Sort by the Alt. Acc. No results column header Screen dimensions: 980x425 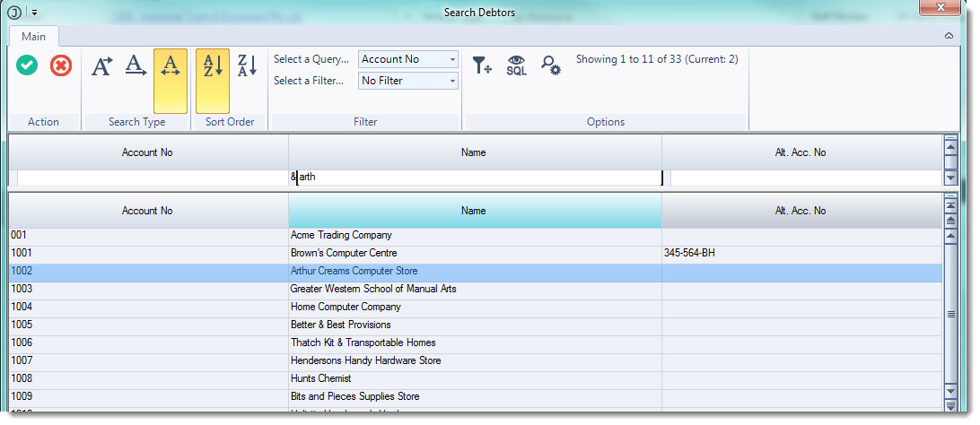tap(802, 211)
